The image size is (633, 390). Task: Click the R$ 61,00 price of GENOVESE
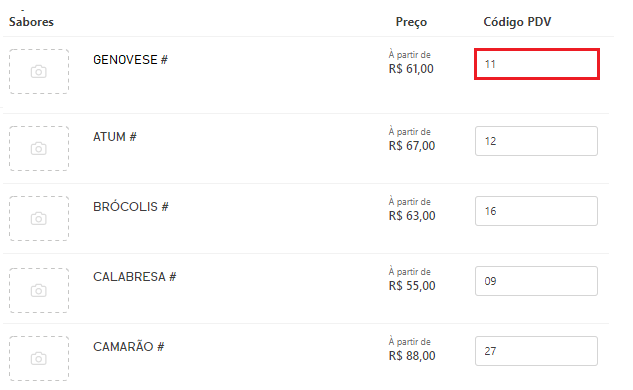(411, 69)
